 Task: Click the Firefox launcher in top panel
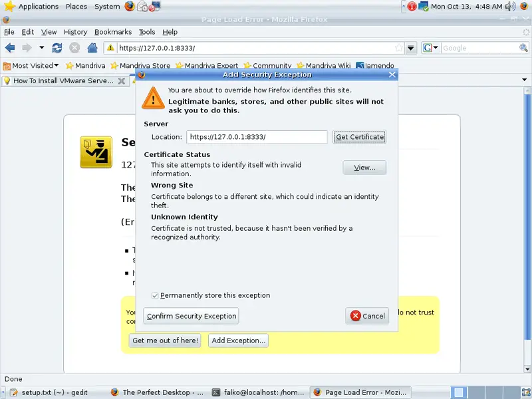[x=129, y=7]
